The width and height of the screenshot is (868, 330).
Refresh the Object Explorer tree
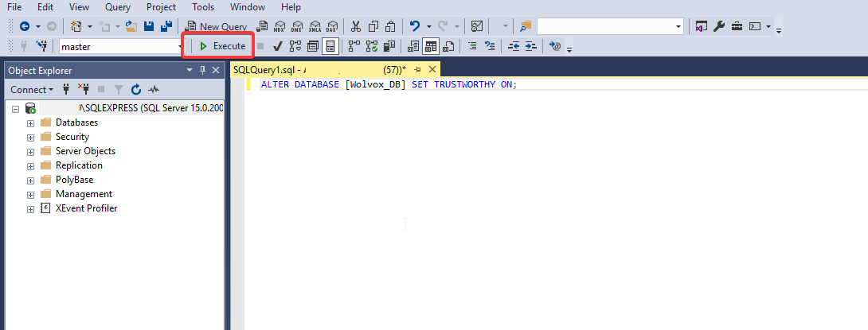tap(136, 90)
